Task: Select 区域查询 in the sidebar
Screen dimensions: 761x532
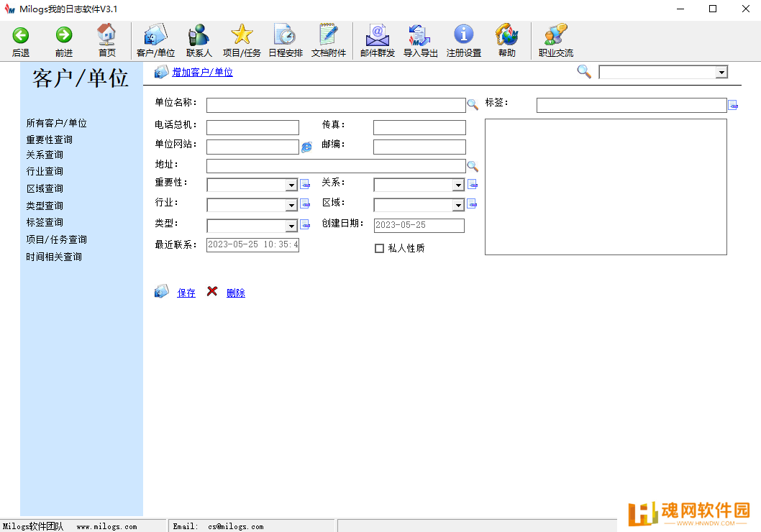Action: click(45, 188)
